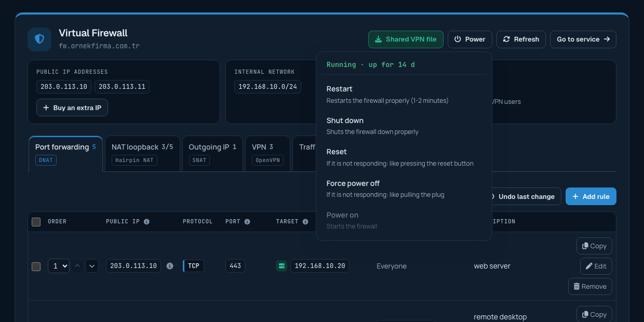Click the info icon next to row IP 203.0.113.10
Image resolution: width=644 pixels, height=322 pixels.
[x=170, y=266]
